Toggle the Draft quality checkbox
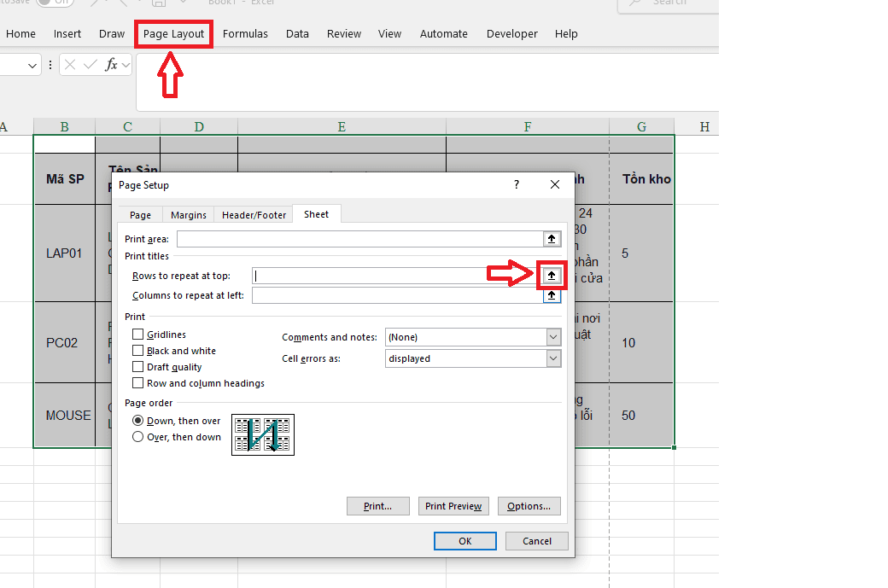888x588 pixels. click(x=137, y=367)
